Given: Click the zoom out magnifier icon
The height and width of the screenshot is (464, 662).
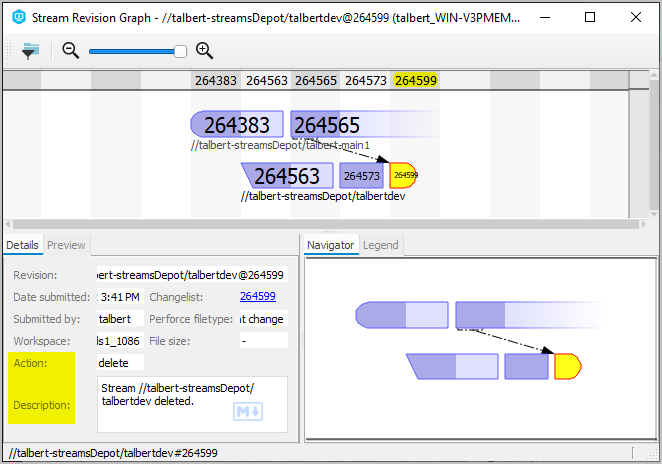Looking at the screenshot, I should click(71, 51).
